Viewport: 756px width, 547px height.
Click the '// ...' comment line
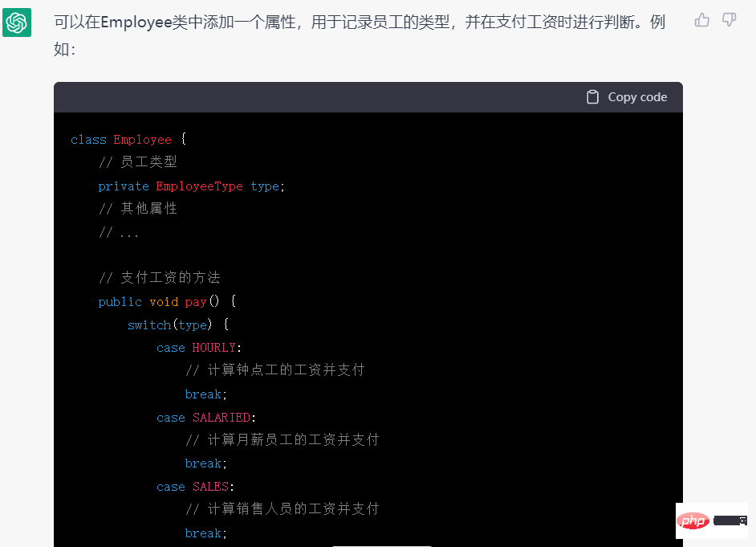[x=119, y=233]
